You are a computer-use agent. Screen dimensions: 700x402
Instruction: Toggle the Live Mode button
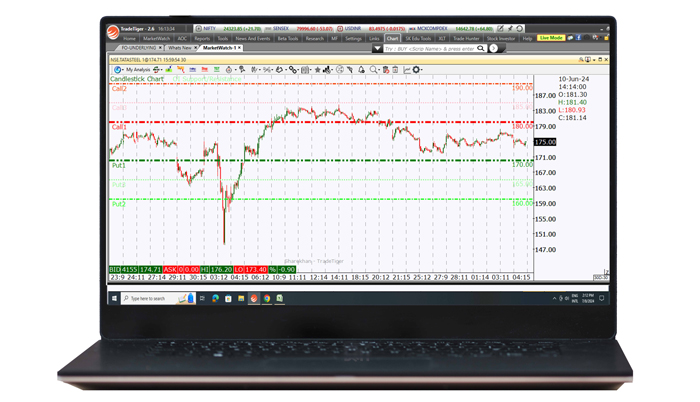coord(551,38)
